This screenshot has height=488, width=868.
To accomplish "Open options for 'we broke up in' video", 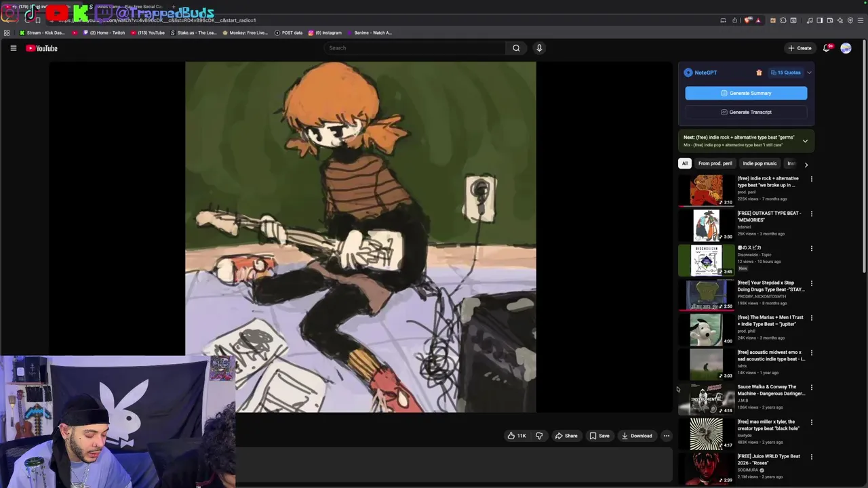I will [811, 179].
